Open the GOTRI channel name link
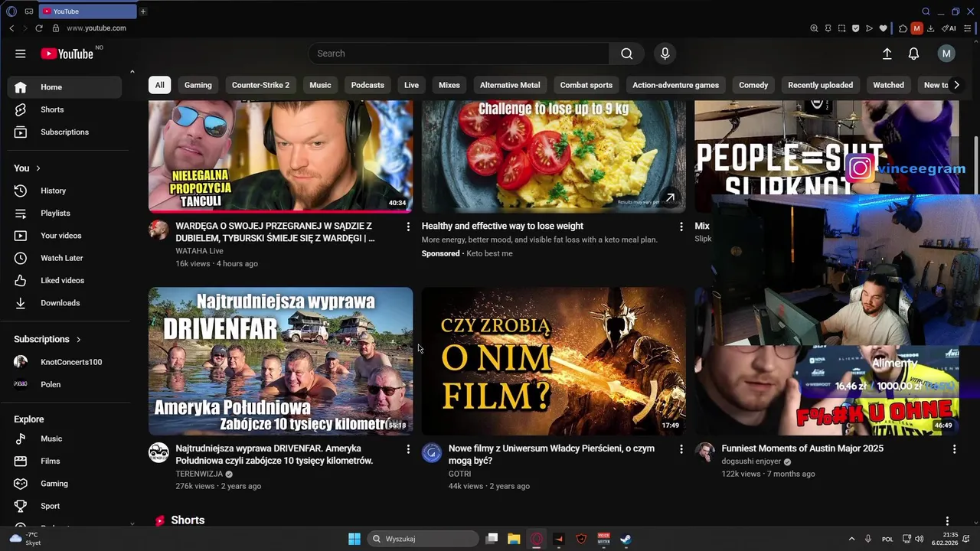The height and width of the screenshot is (551, 980). (459, 474)
